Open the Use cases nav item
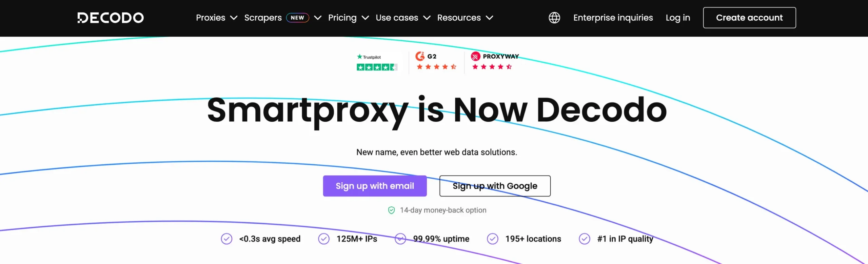868x264 pixels. tap(397, 18)
